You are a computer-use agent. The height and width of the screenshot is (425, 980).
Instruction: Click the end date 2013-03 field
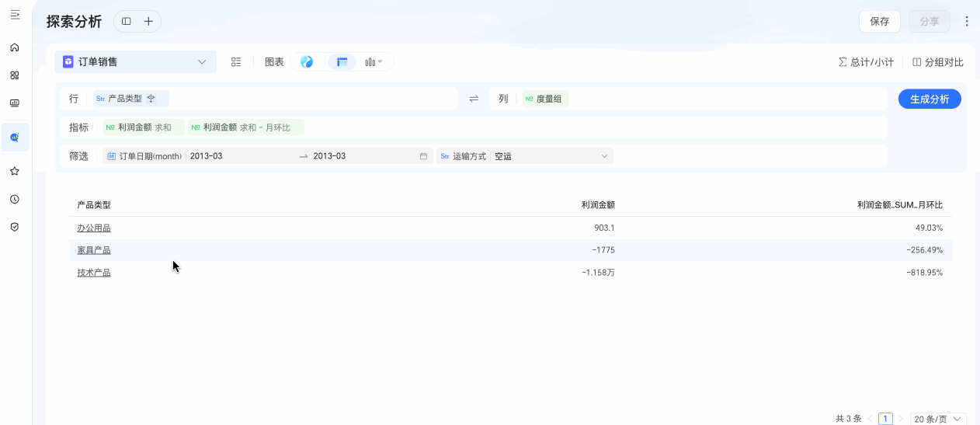[330, 156]
